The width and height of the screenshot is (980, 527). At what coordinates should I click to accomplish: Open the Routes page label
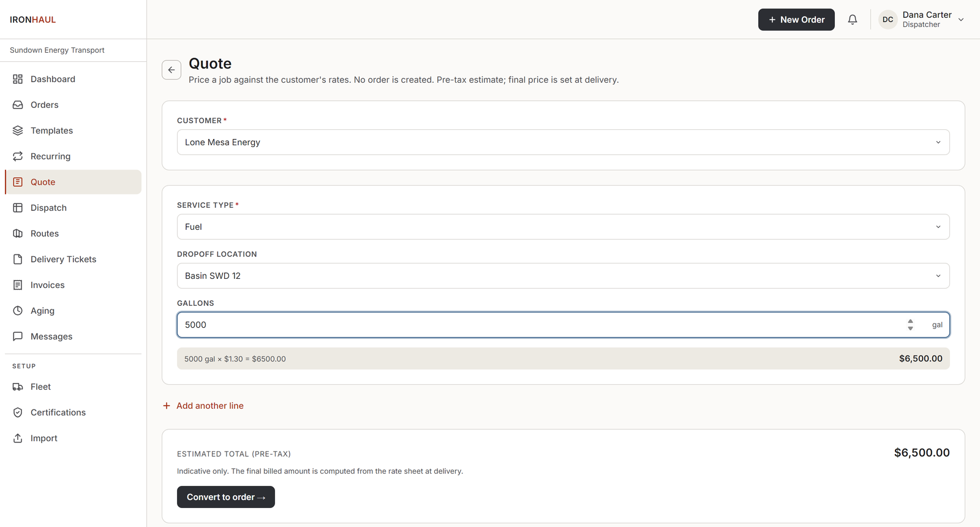click(45, 233)
